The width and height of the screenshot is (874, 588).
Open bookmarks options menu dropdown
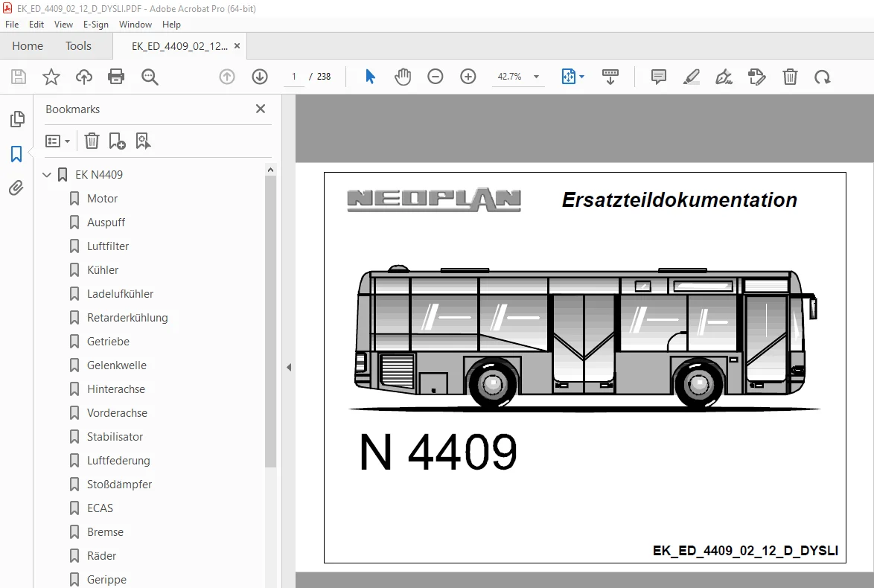tap(57, 141)
